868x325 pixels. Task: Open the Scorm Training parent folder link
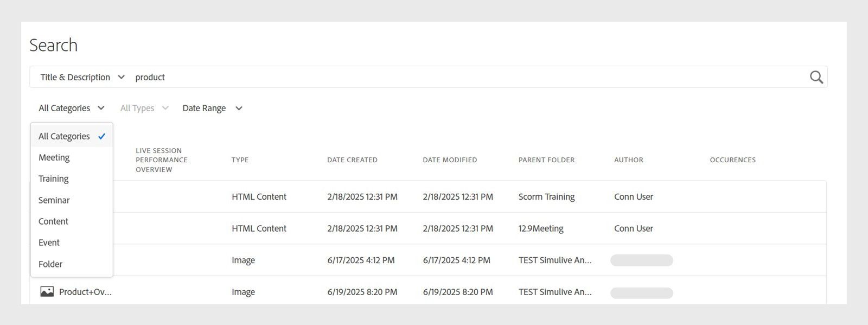546,197
